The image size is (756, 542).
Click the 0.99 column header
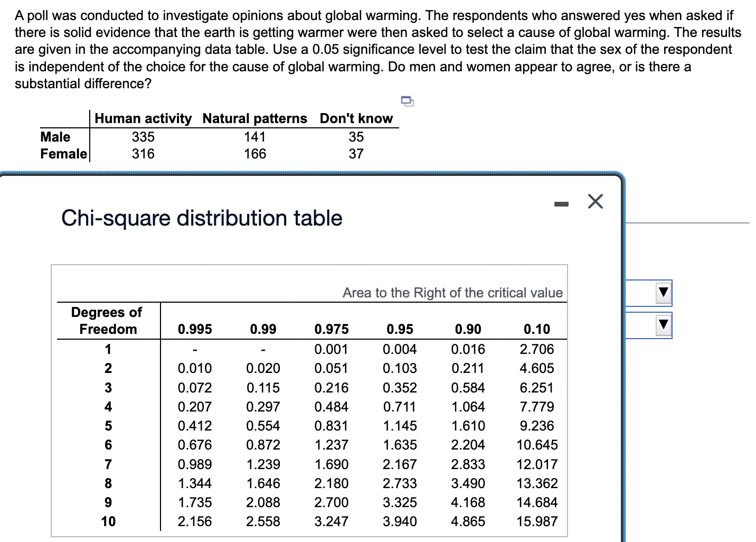[x=263, y=329]
